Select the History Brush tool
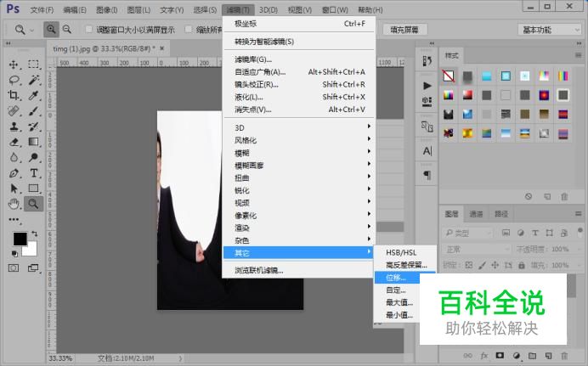 [x=33, y=127]
